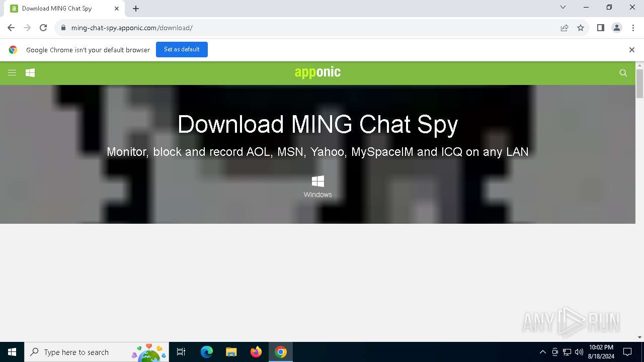644x362 pixels.
Task: Click the Apponic logo
Action: (317, 72)
